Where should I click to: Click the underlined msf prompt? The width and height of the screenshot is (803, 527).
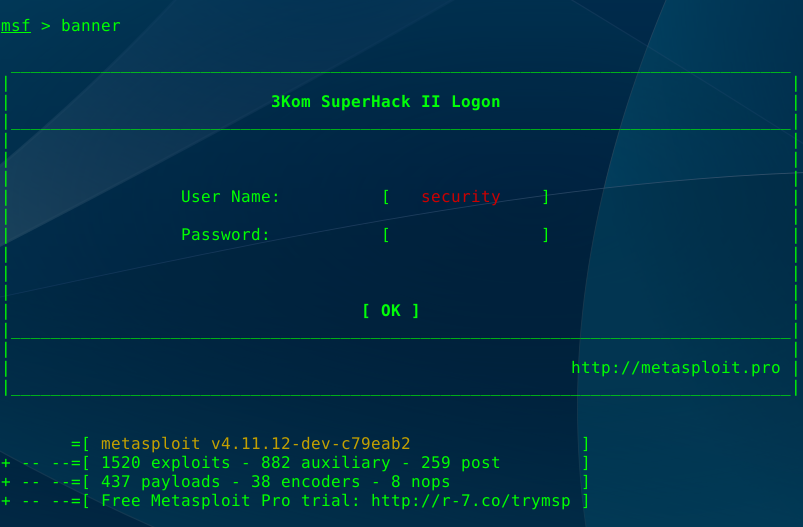click(16, 26)
